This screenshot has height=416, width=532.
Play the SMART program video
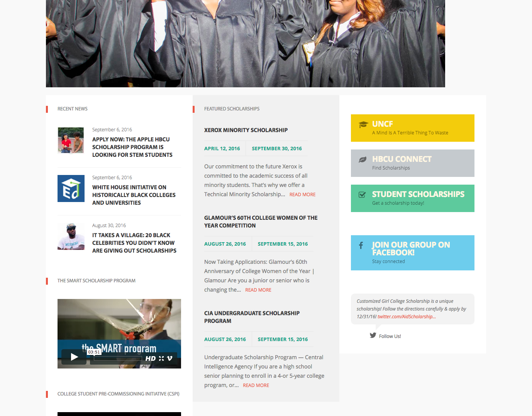74,357
